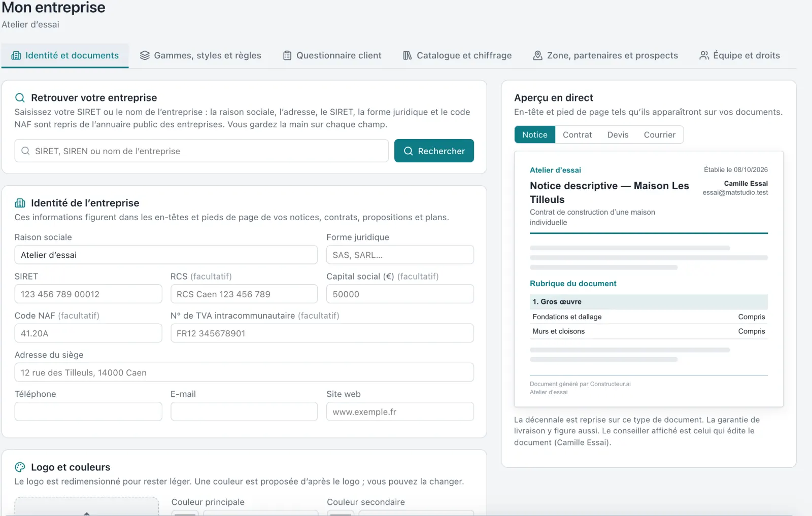Click the Téléphone input field

[88, 411]
